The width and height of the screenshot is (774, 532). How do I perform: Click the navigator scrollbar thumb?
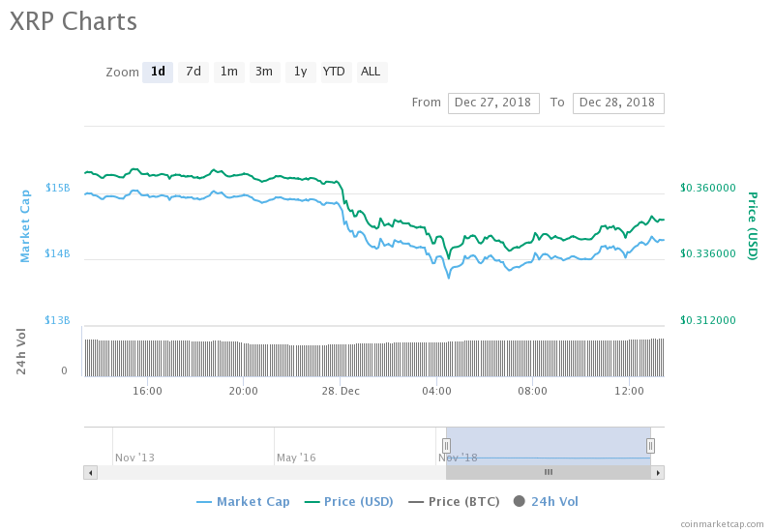548,473
